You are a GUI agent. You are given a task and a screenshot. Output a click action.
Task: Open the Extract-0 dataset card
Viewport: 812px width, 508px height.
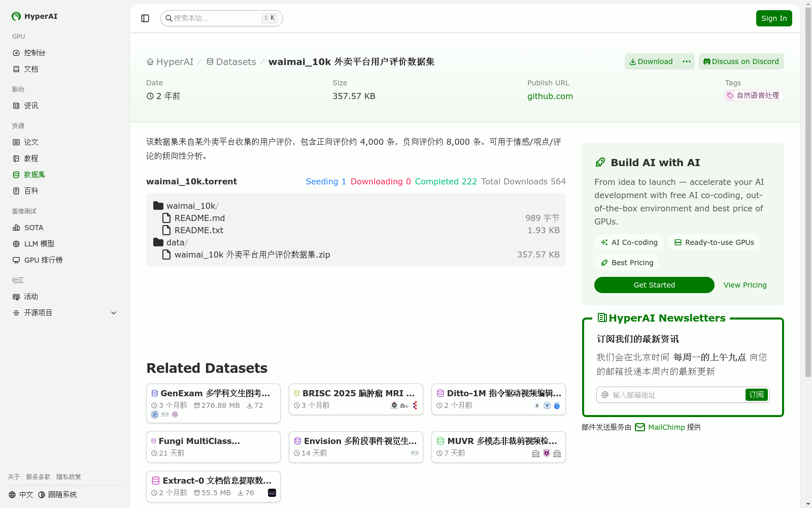tap(213, 487)
